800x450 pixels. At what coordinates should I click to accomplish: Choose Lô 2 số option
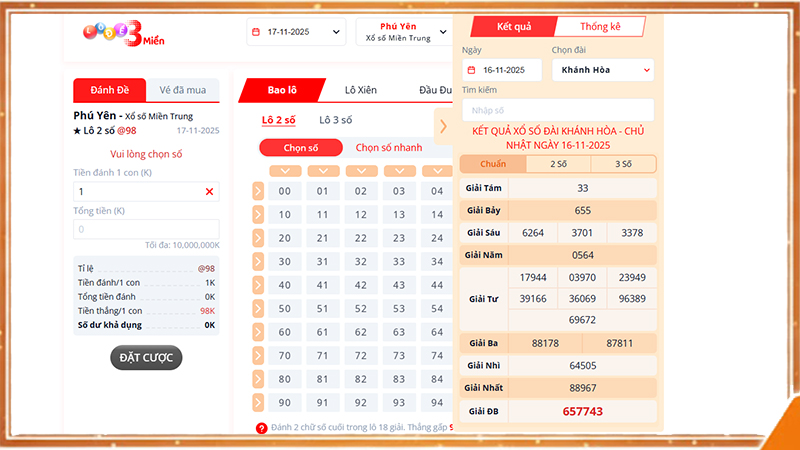279,120
